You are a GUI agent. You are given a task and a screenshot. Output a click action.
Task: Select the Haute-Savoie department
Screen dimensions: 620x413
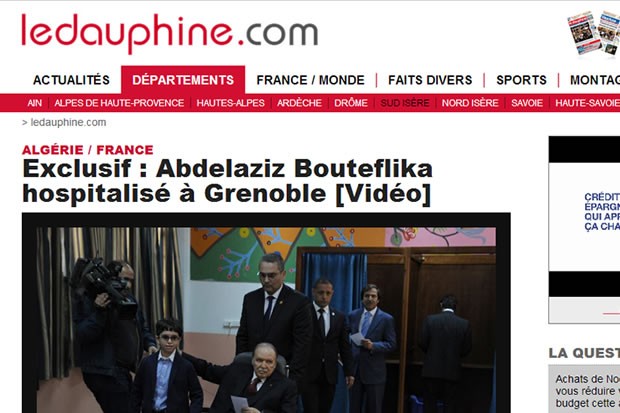[587, 103]
